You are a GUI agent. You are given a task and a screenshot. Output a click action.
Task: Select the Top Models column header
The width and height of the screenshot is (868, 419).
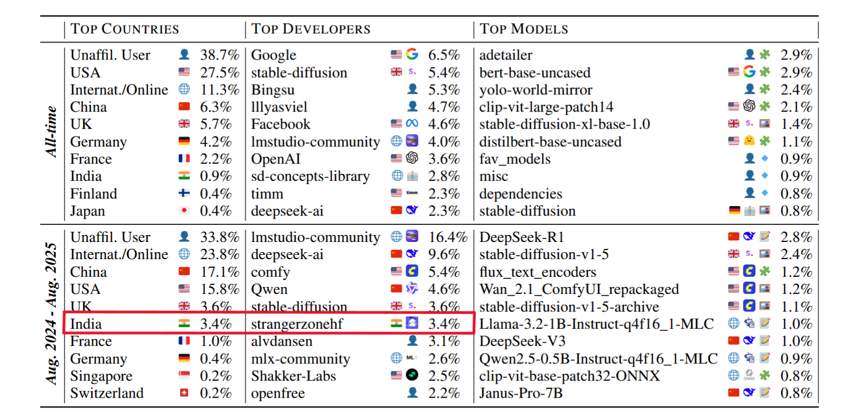[524, 29]
